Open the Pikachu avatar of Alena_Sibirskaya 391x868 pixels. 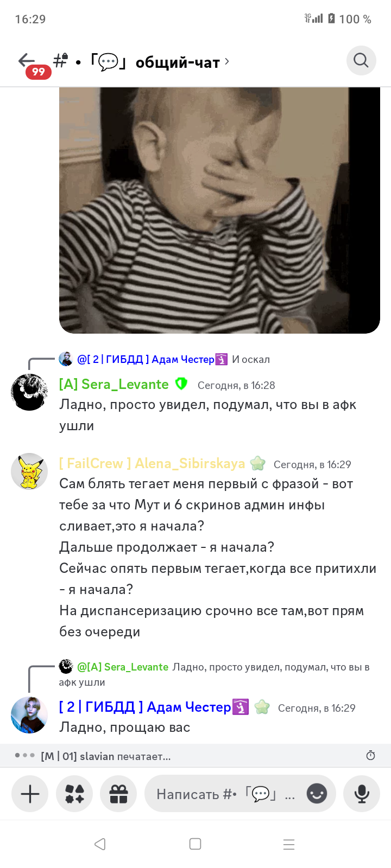(x=29, y=471)
